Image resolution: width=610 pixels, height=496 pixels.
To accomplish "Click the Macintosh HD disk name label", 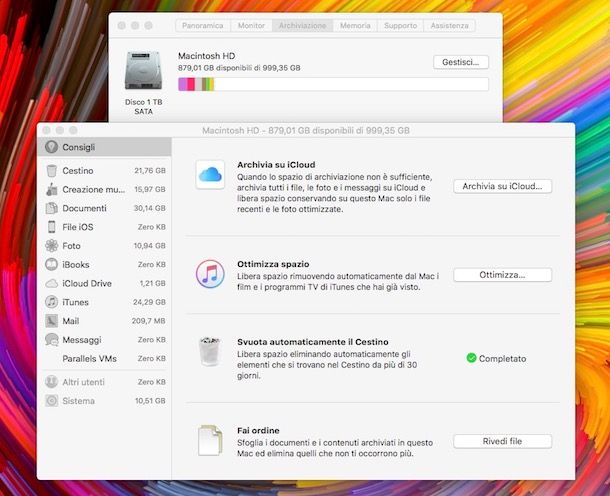I will (207, 56).
